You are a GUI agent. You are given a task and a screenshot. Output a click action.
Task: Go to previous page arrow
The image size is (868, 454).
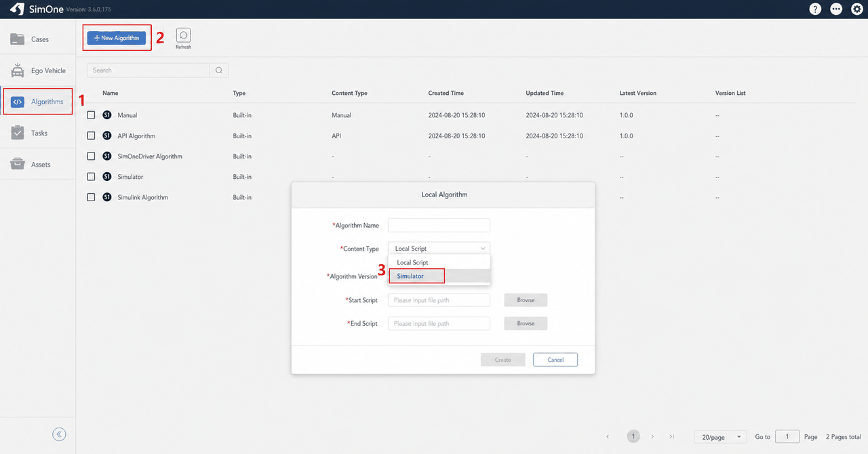608,436
